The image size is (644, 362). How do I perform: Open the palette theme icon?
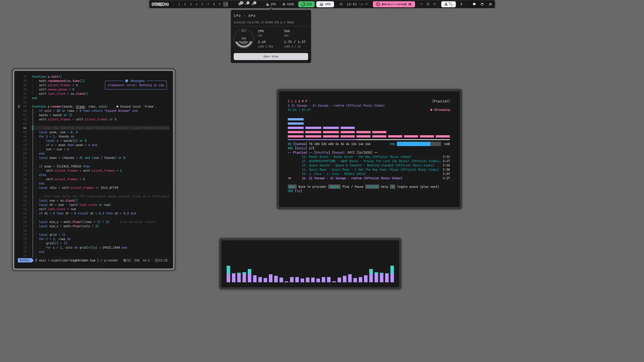click(x=435, y=4)
